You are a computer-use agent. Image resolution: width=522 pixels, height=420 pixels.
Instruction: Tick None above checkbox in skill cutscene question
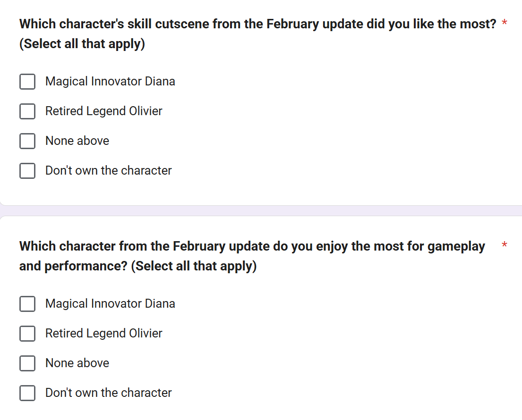click(x=27, y=141)
